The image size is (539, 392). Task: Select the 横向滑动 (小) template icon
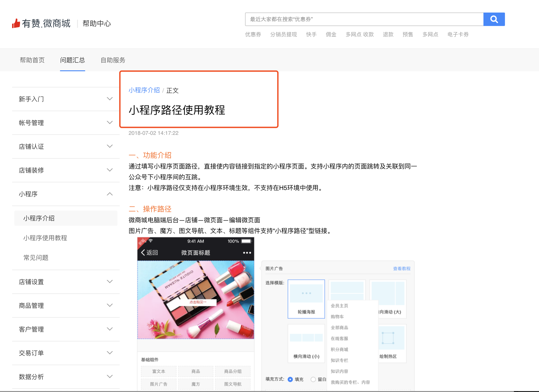click(x=306, y=338)
